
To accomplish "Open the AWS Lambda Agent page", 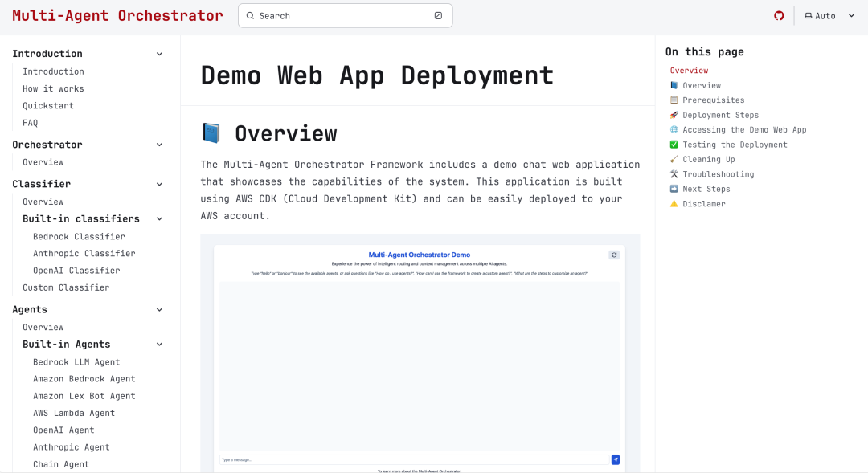I will (x=74, y=414).
